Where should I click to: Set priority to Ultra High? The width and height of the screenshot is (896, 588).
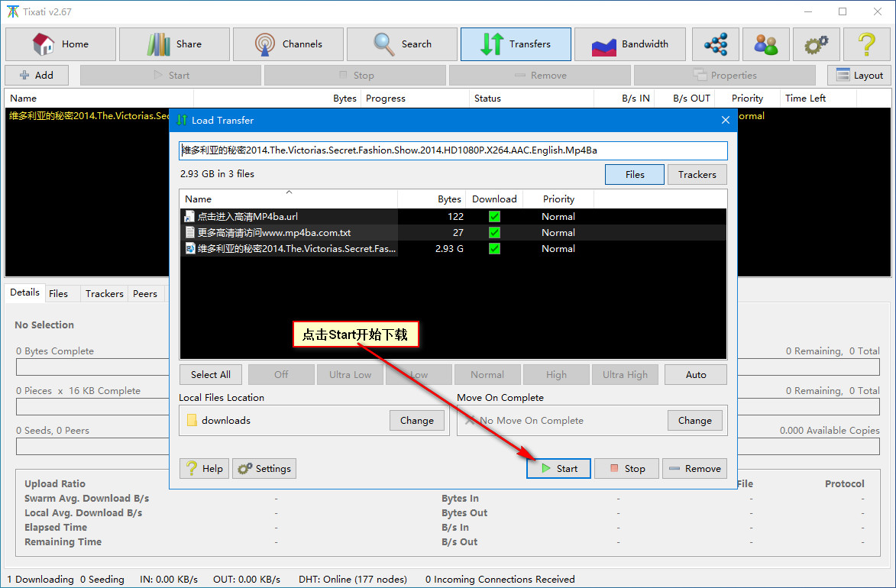click(x=625, y=375)
